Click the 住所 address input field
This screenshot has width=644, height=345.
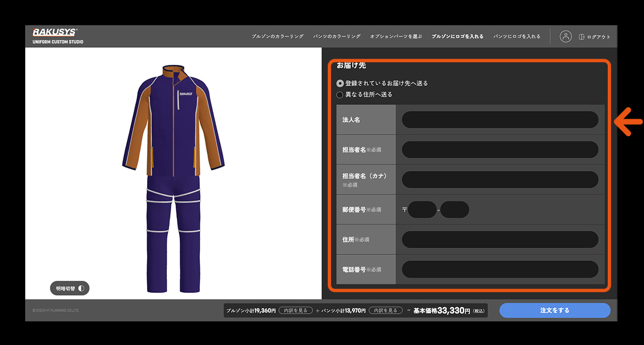coord(500,240)
